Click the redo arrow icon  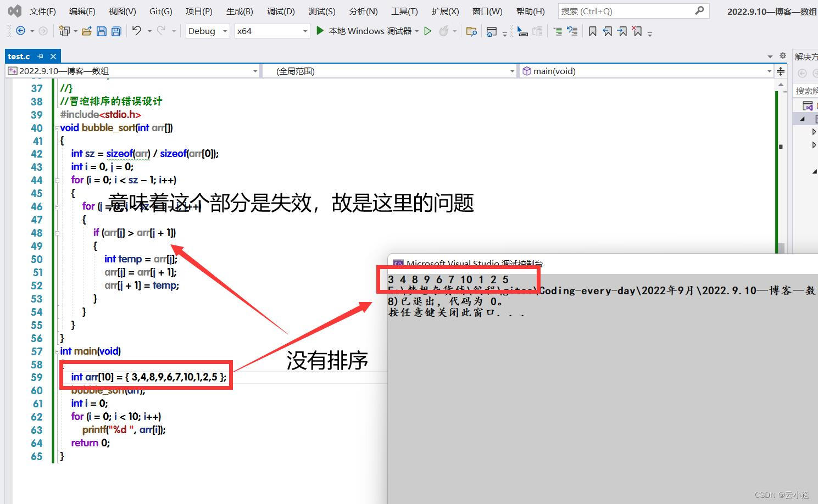tap(161, 31)
